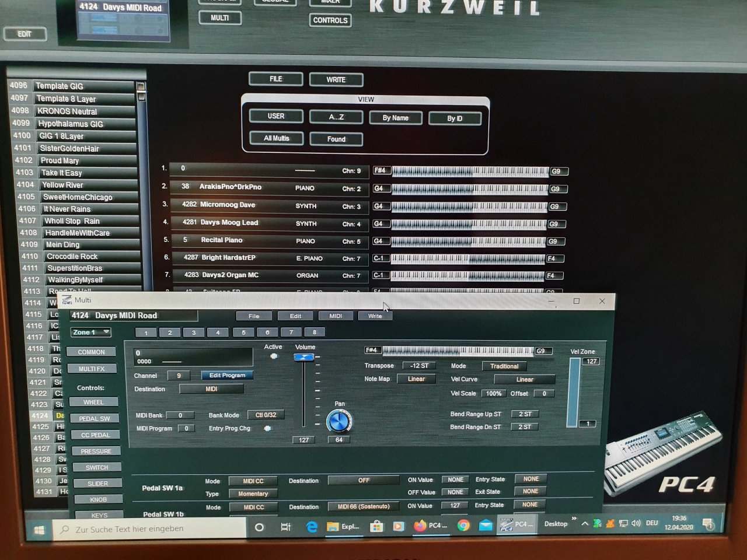Click the Edit Program button
Image resolution: width=747 pixels, height=560 pixels.
(227, 375)
